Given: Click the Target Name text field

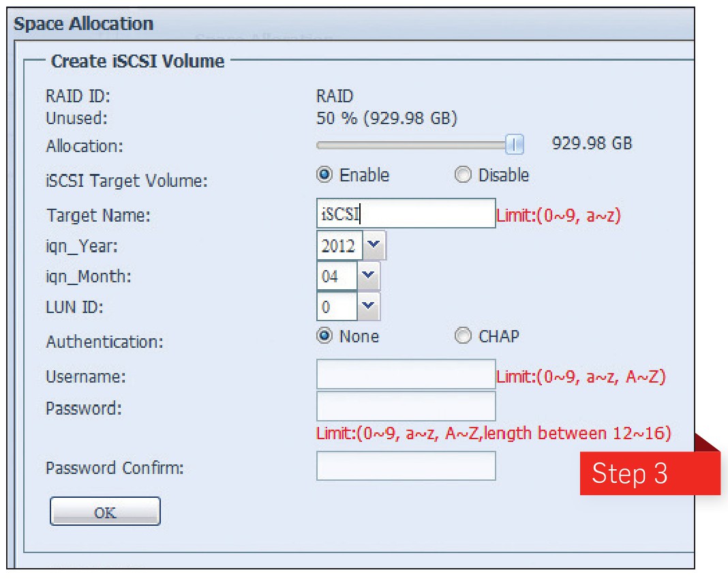Looking at the screenshot, I should click(406, 213).
